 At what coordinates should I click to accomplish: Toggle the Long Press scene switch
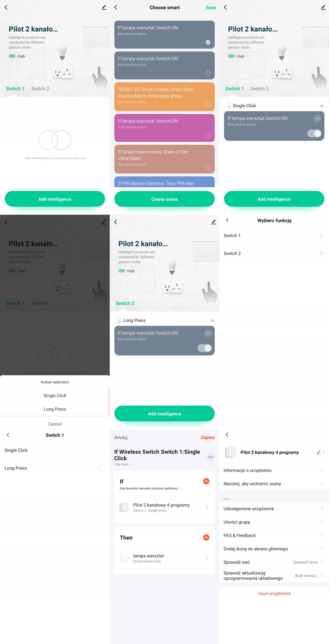coord(205,348)
